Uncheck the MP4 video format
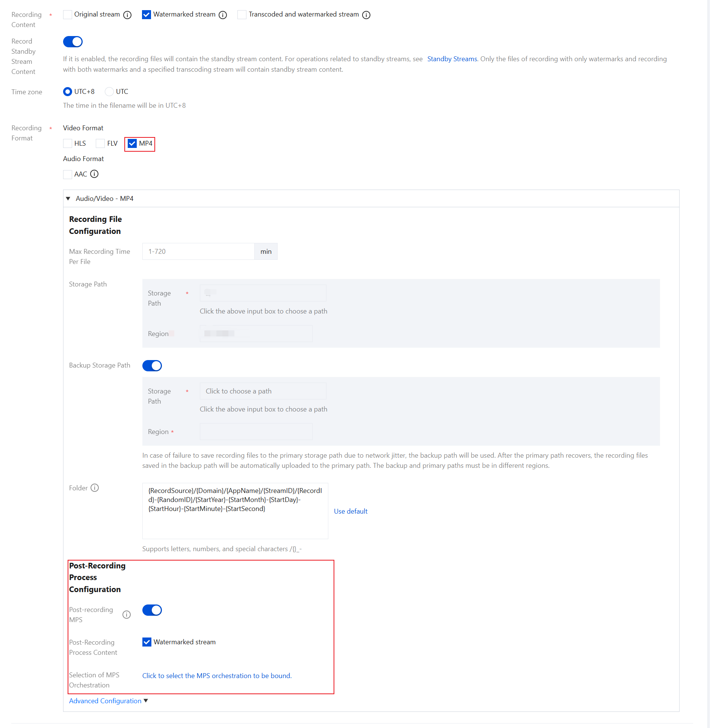 tap(132, 143)
